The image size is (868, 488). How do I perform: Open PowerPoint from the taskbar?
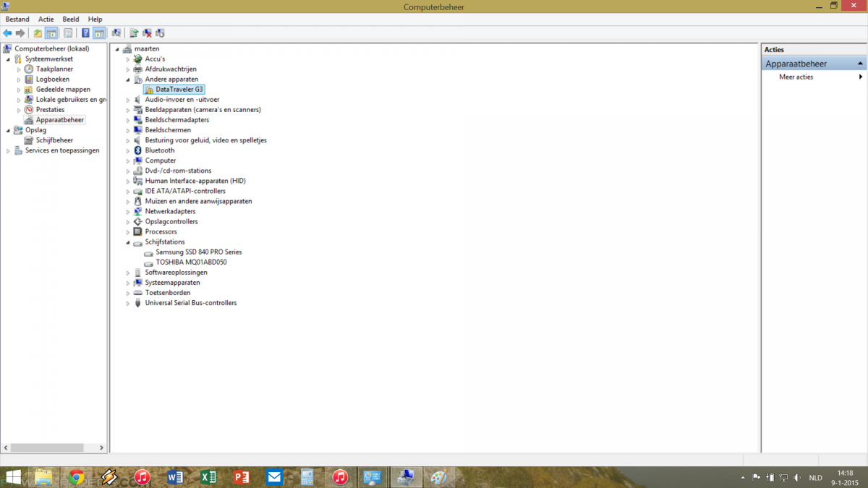[x=242, y=477]
